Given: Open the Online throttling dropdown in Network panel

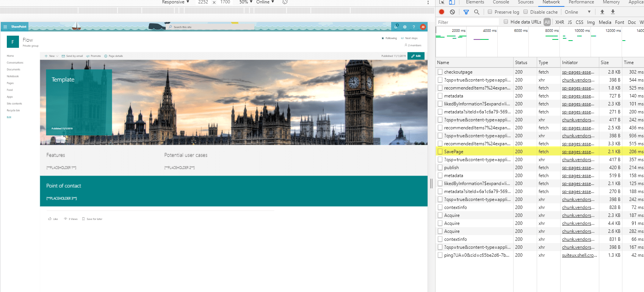Looking at the screenshot, I should tap(577, 12).
